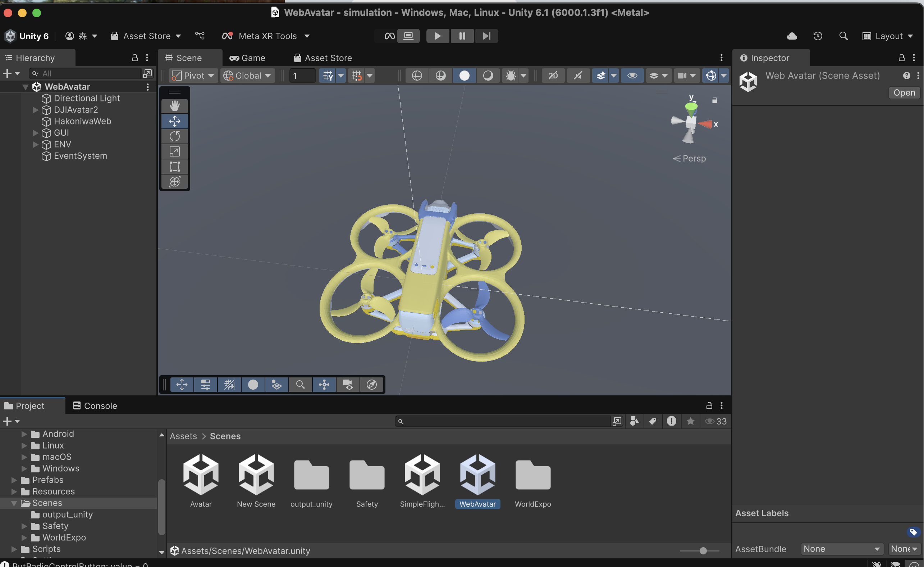Viewport: 924px width, 567px height.
Task: Click the Open button in Inspector
Action: pos(904,93)
